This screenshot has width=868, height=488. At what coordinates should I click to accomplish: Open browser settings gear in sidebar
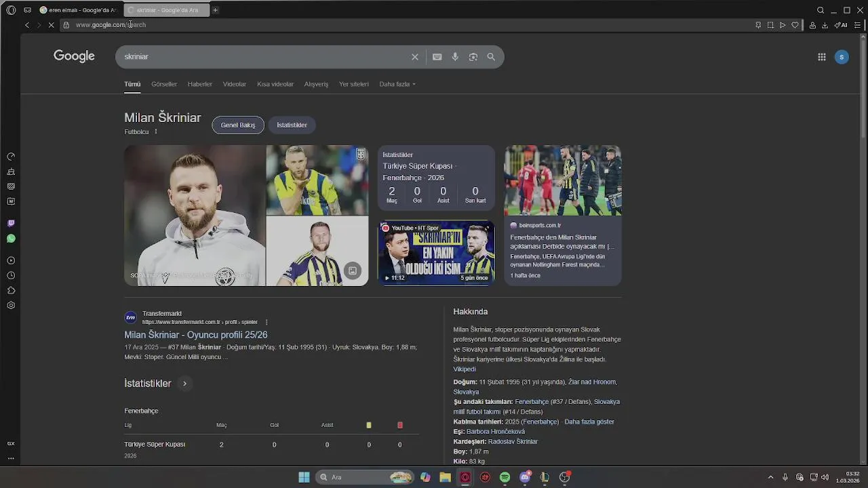point(11,306)
